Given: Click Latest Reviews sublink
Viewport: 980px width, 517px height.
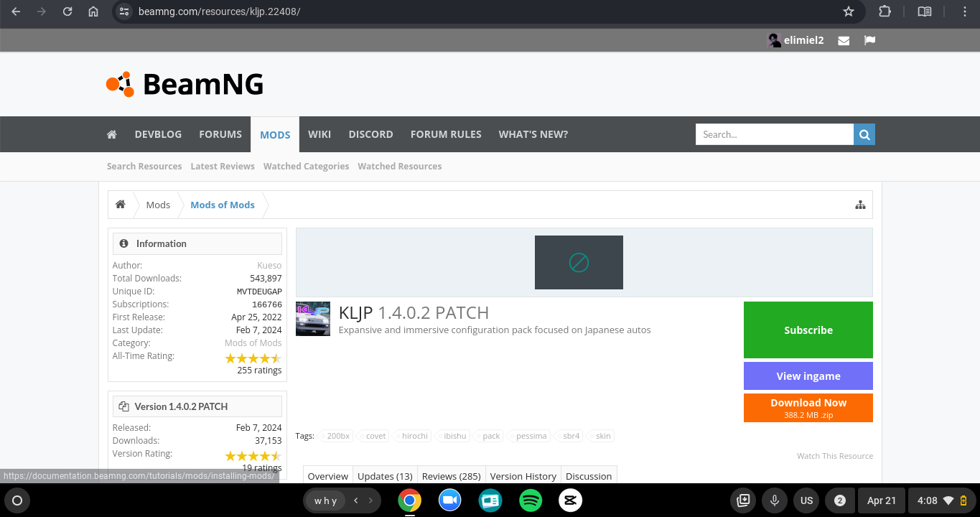Looking at the screenshot, I should click(x=223, y=166).
